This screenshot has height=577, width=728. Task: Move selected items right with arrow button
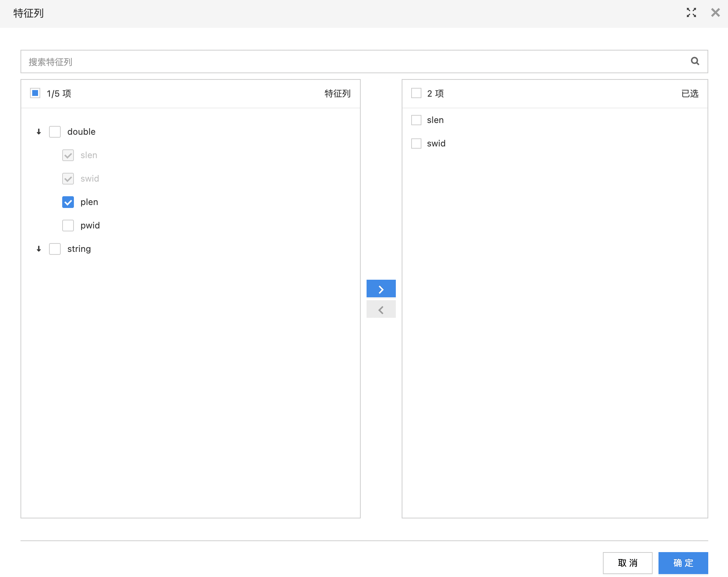(381, 289)
